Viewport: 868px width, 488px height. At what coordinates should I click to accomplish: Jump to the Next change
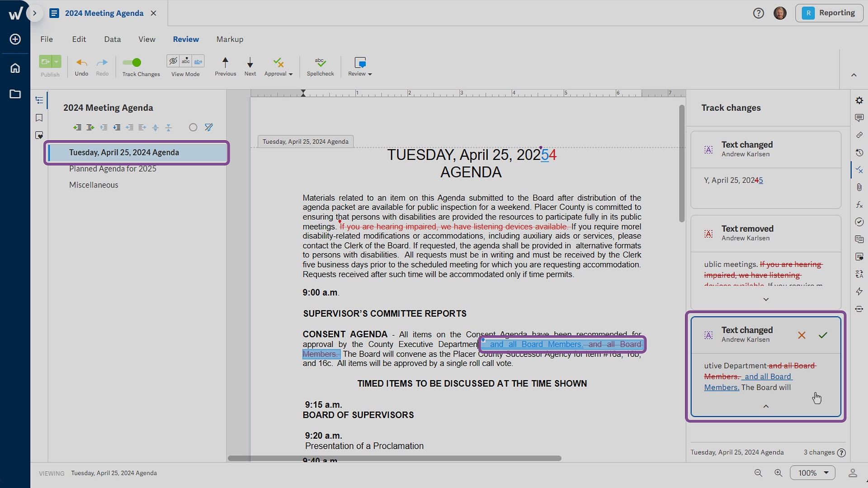250,66
